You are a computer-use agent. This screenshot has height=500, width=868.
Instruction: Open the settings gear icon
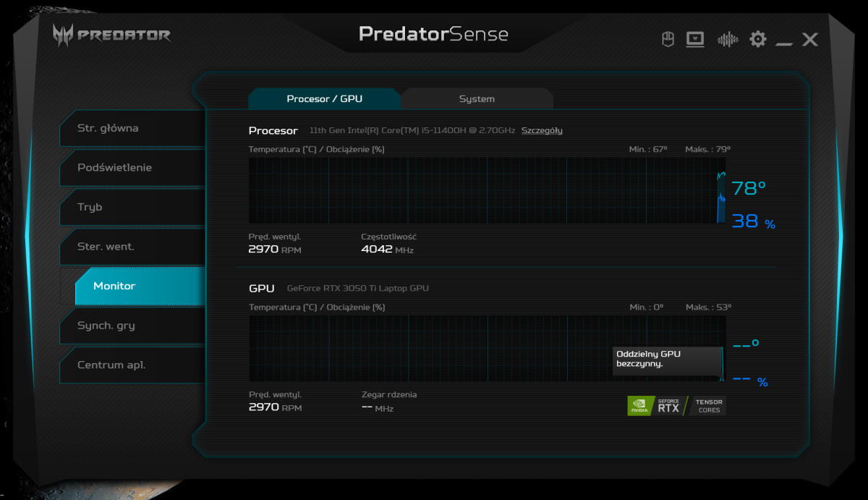tap(757, 39)
